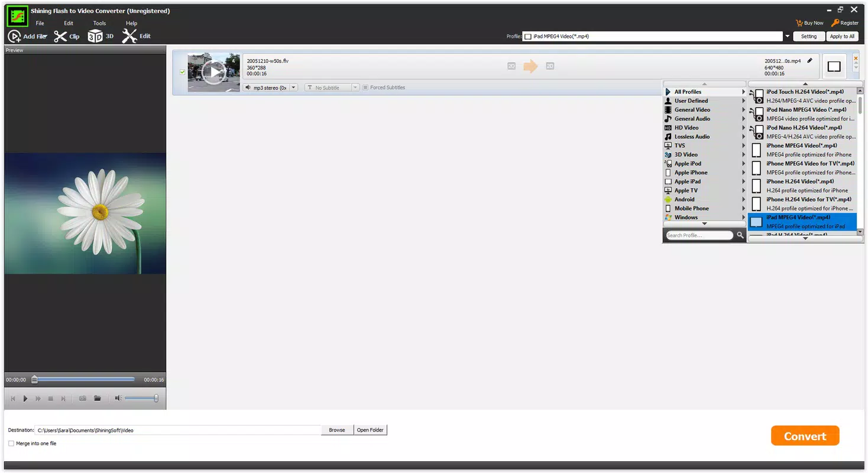The width and height of the screenshot is (868, 473).
Task: Click the volume slider handle
Action: click(156, 399)
